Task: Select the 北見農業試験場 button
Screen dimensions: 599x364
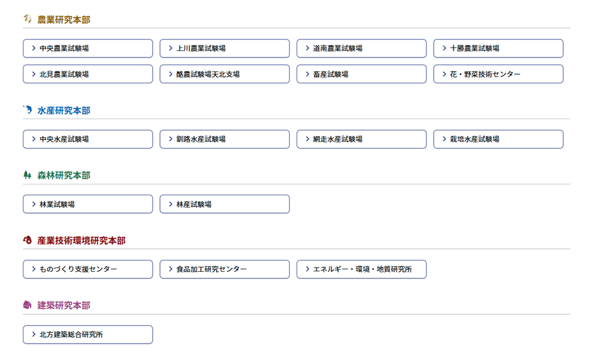Action: (x=88, y=74)
